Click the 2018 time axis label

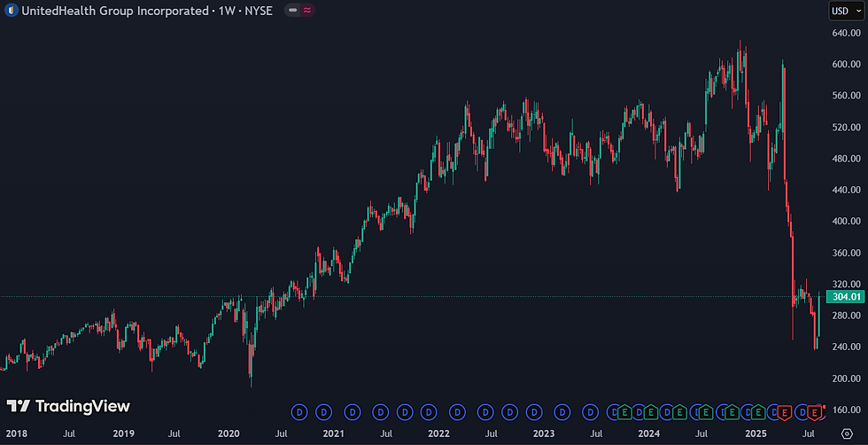pyautogui.click(x=16, y=433)
